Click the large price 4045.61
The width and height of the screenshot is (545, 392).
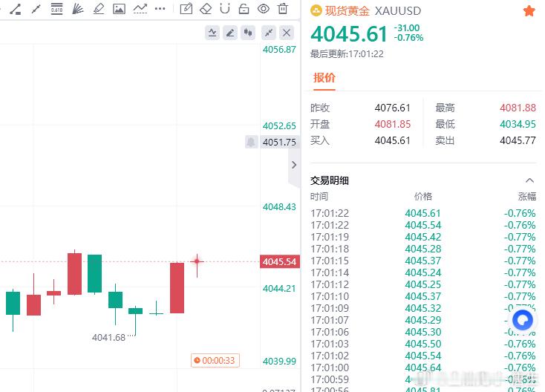click(349, 34)
